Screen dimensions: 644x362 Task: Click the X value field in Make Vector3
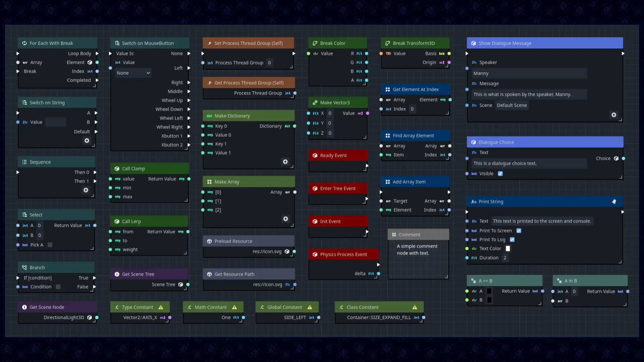[330, 113]
